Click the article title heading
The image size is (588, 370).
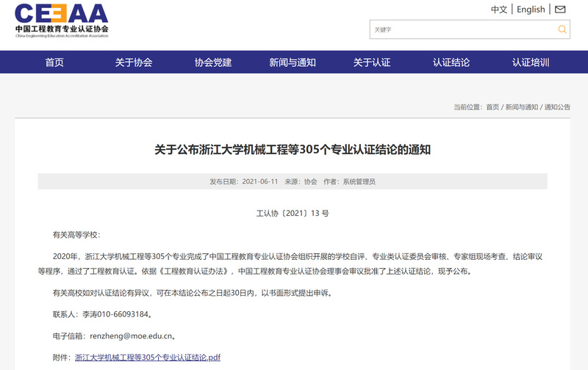pos(293,150)
